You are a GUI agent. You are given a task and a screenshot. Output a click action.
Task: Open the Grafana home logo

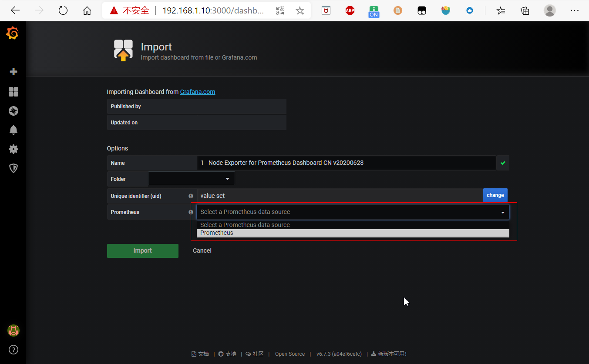[x=13, y=33]
